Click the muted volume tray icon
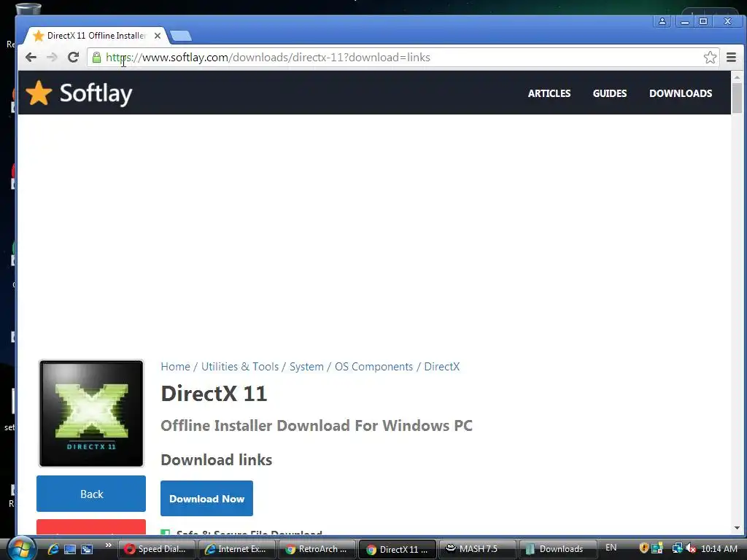 click(690, 548)
